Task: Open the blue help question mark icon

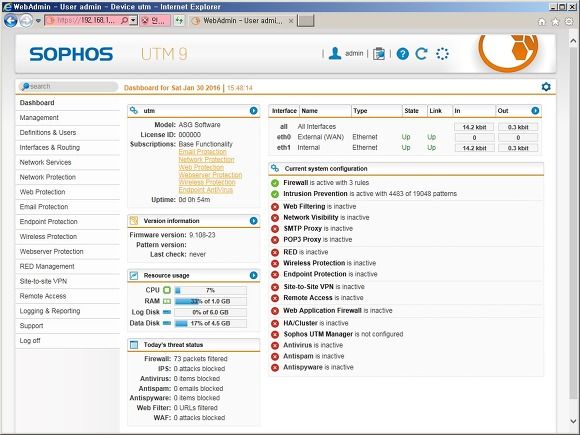Action: (x=402, y=54)
